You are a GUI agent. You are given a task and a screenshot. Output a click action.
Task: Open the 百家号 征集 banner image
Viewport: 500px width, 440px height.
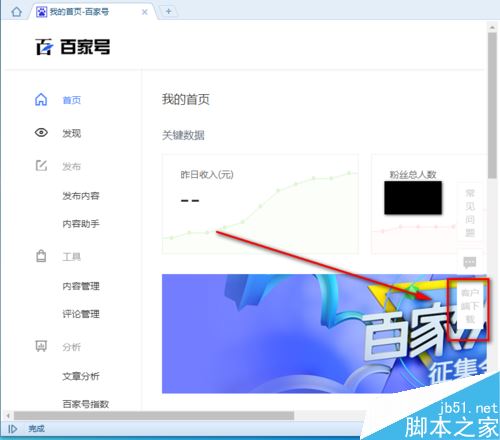(324, 333)
